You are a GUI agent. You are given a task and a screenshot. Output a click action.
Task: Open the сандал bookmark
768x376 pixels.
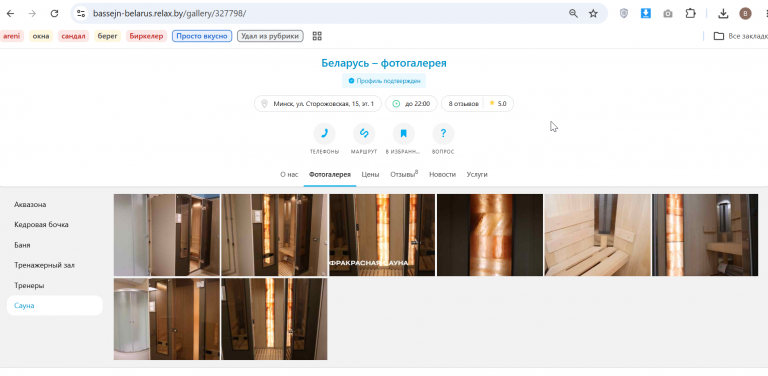73,36
